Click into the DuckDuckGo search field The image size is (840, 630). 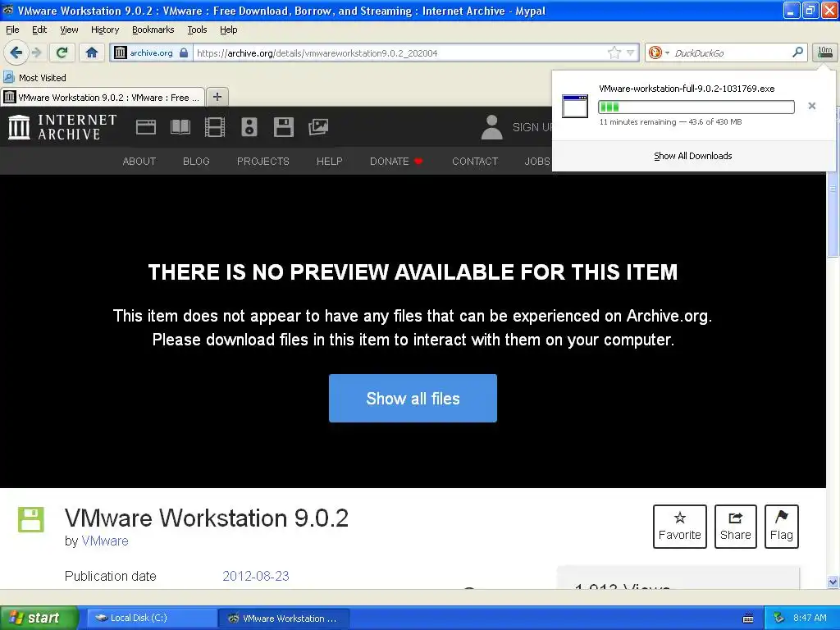click(x=730, y=52)
